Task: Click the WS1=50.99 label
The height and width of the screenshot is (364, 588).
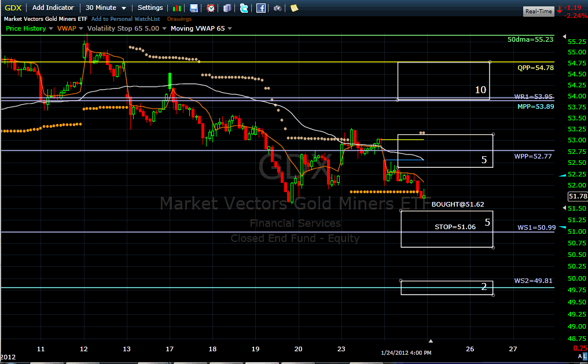Action: pyautogui.click(x=536, y=227)
